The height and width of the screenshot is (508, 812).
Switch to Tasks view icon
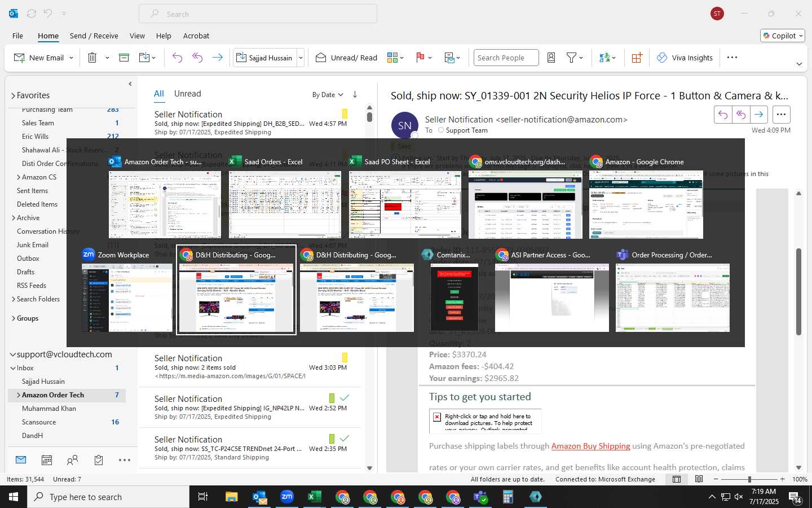point(99,461)
